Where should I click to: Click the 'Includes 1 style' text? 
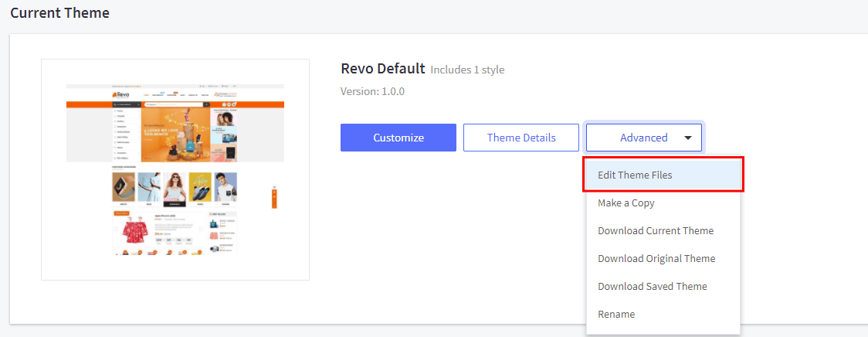tap(467, 70)
